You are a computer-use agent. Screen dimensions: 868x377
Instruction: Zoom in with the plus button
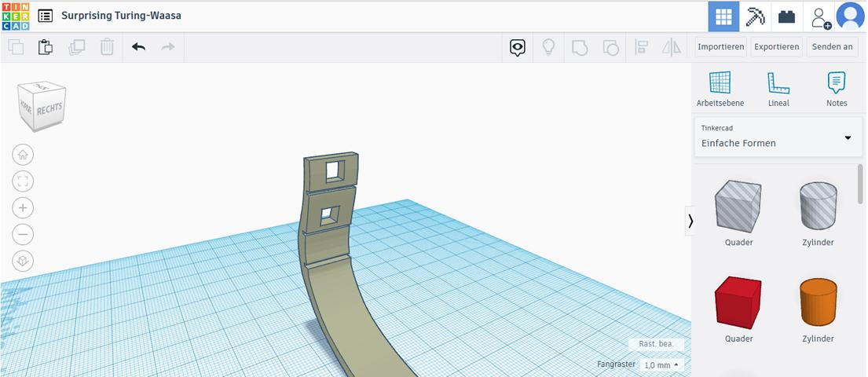(23, 208)
